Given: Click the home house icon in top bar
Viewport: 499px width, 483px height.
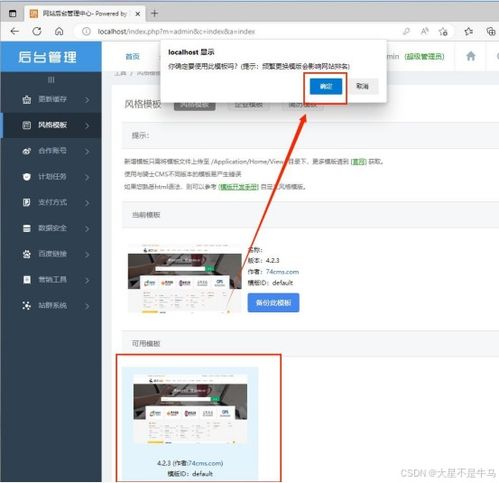Looking at the screenshot, I should click(x=471, y=56).
